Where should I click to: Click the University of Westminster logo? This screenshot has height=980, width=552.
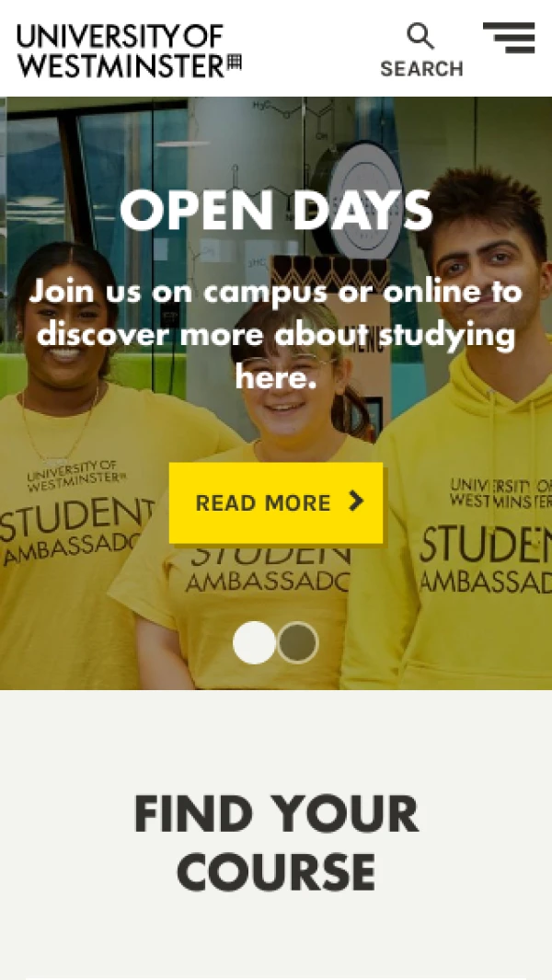click(130, 51)
